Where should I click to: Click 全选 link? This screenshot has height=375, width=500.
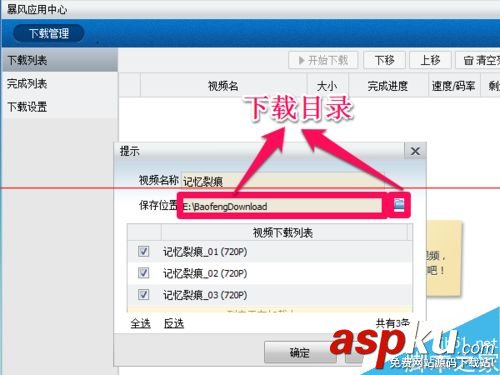[141, 323]
